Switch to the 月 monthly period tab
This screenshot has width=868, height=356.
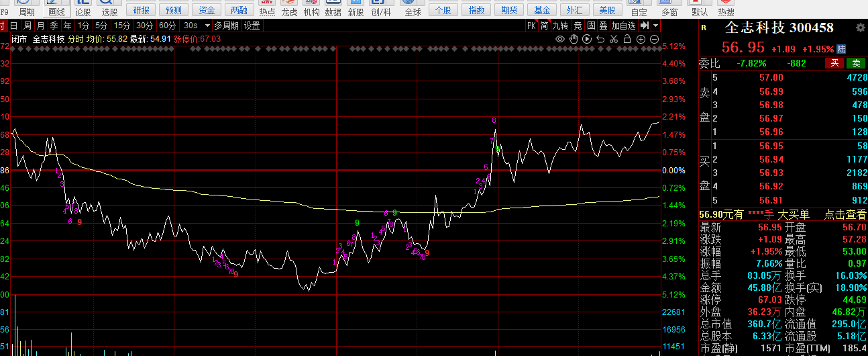[40, 26]
